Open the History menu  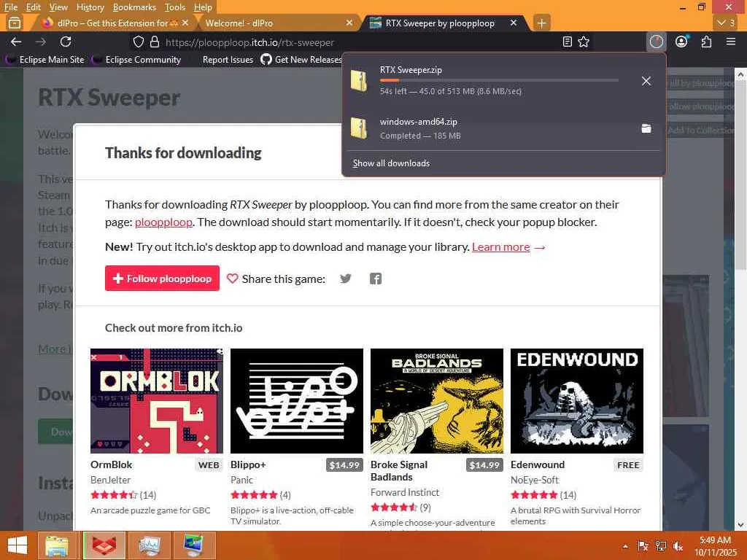[x=90, y=7]
